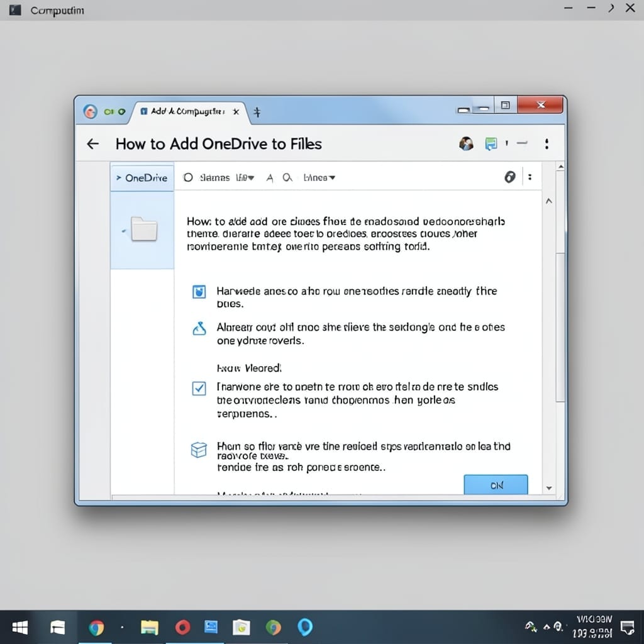Open the folder with green badge in taskbar

(x=241, y=628)
